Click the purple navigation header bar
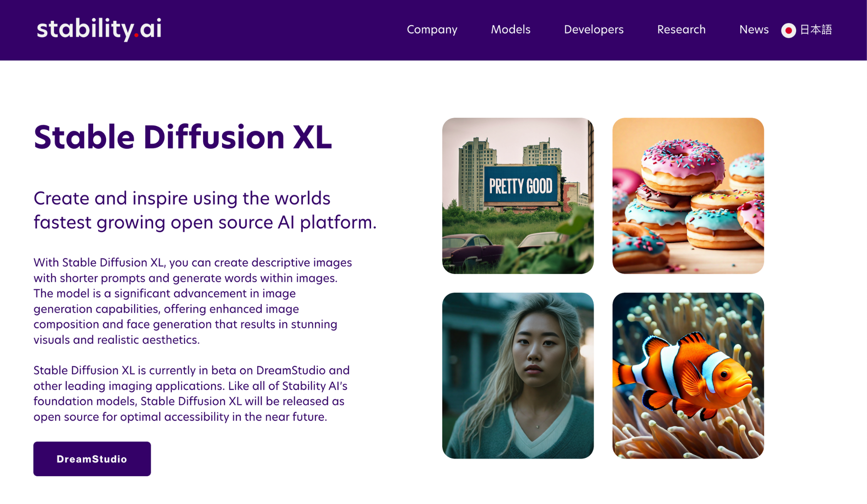Image resolution: width=867 pixels, height=504 pixels. [x=291, y=29]
